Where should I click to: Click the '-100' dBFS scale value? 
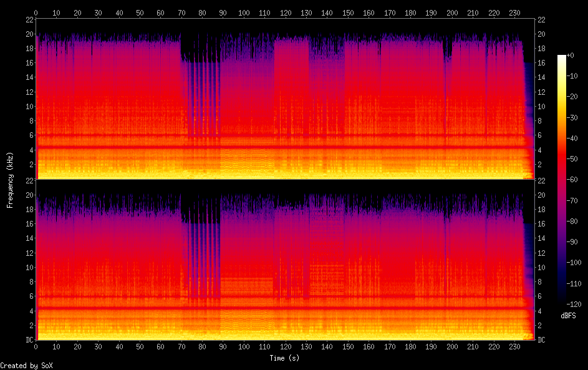tap(574, 262)
